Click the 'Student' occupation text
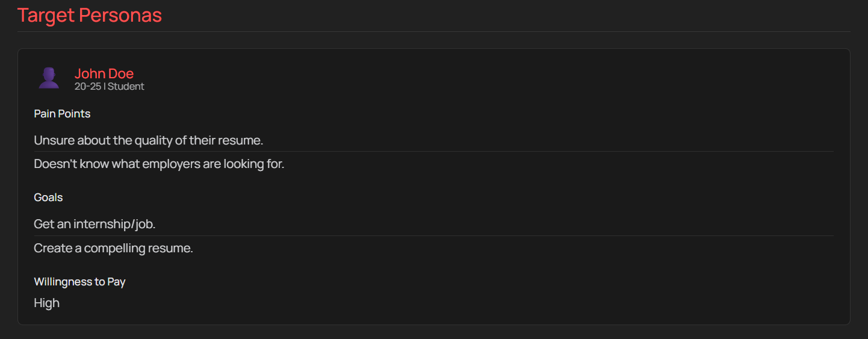Screen dimensions: 868x339 [126, 86]
